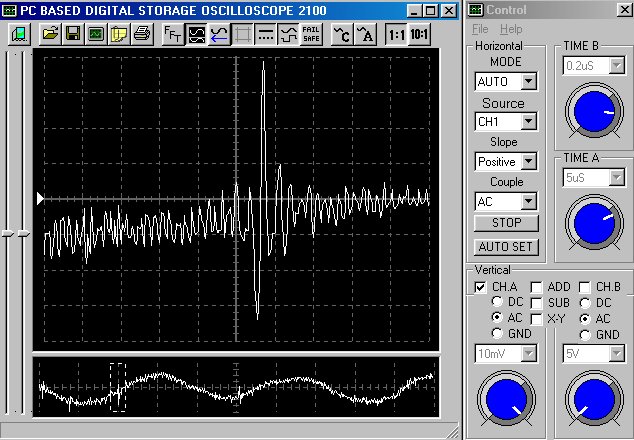
Task: Select the 1:1 probe ratio icon
Action: point(396,33)
